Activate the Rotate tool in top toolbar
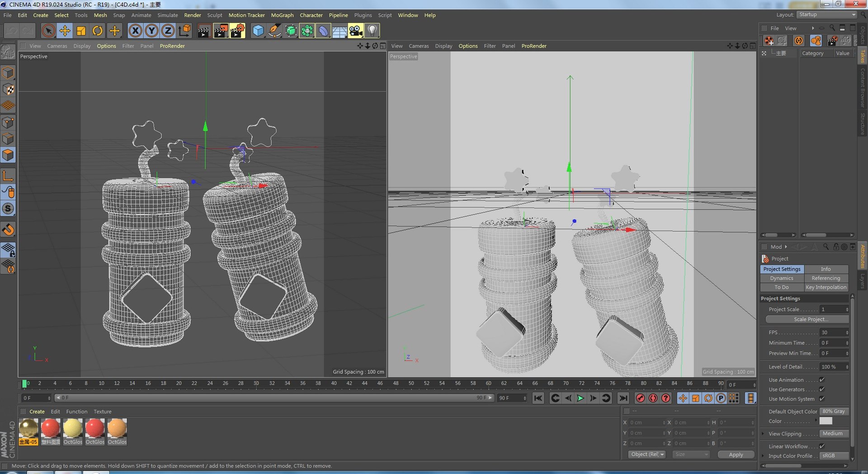Viewport: 868px width, 474px height. coord(97,31)
